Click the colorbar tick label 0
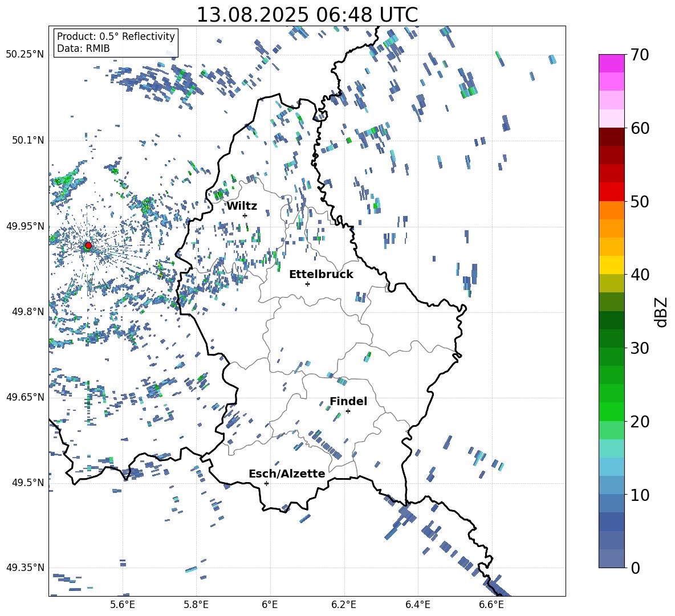Image resolution: width=675 pixels, height=616 pixels. click(635, 568)
